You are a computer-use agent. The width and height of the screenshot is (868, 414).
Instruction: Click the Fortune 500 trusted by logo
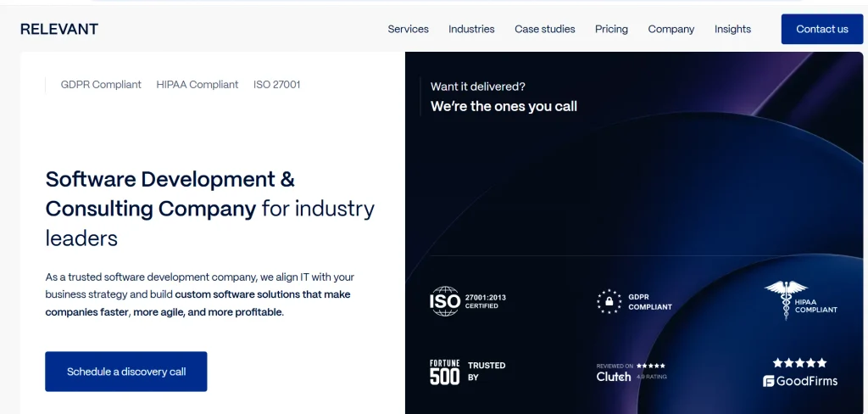(x=468, y=372)
